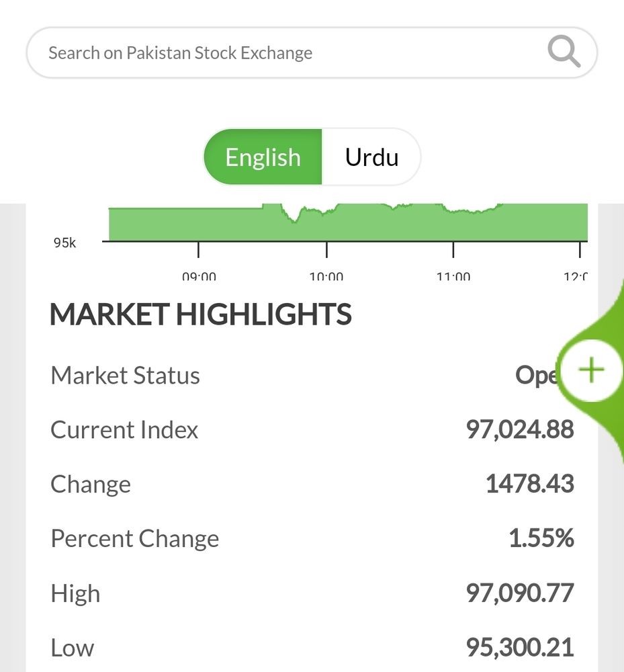Click the Percent Change label

(x=134, y=539)
